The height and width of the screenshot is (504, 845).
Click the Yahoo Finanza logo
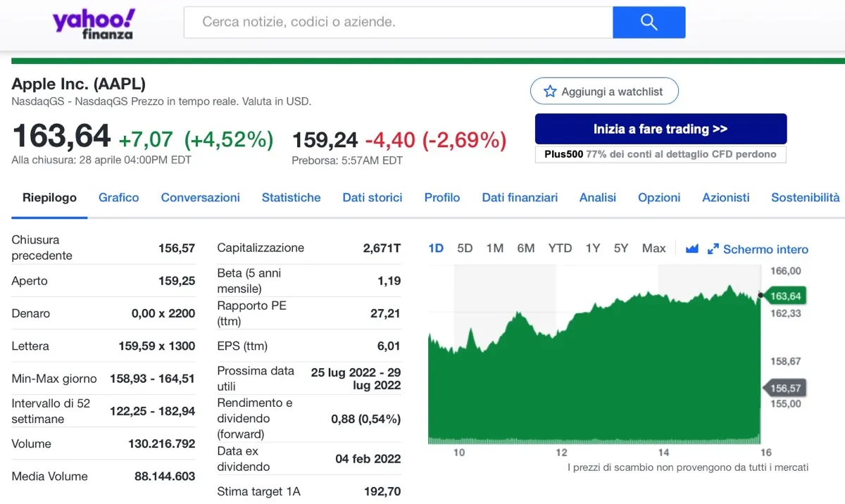94,24
